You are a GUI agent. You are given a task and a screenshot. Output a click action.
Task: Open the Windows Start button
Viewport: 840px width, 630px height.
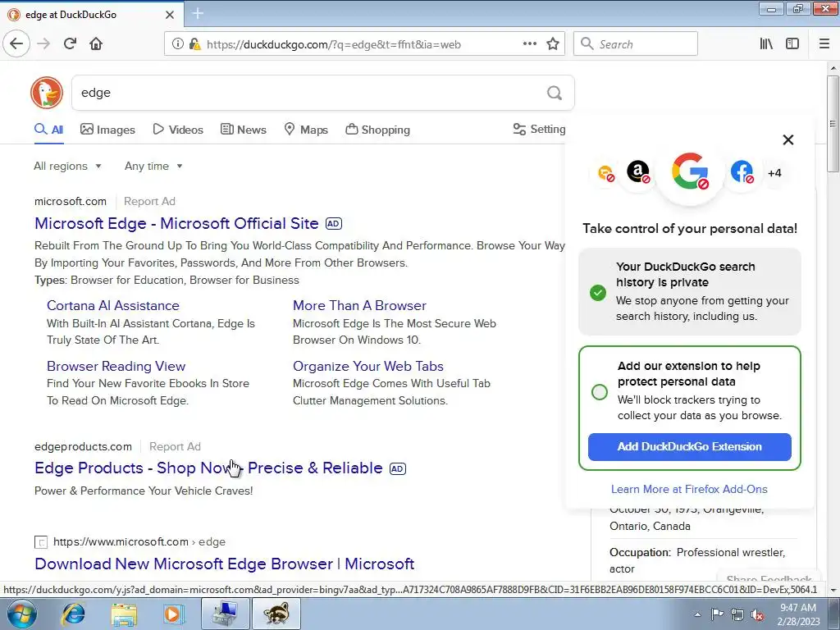[x=22, y=614]
